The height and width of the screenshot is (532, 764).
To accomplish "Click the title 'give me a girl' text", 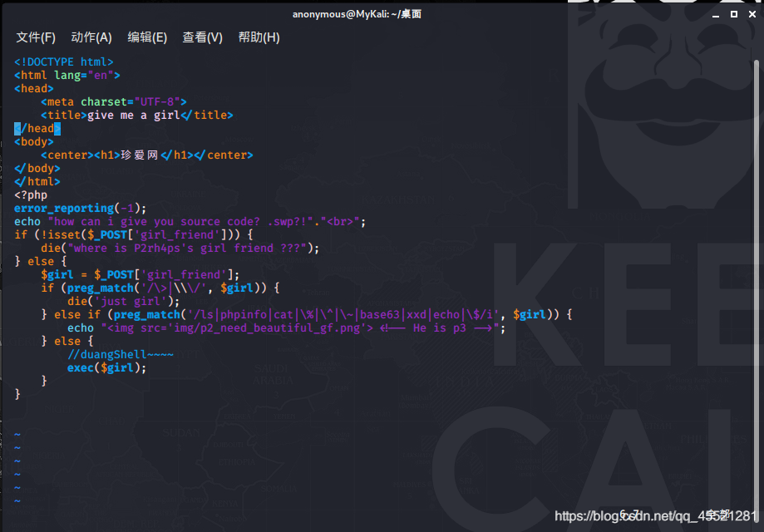I will (134, 115).
